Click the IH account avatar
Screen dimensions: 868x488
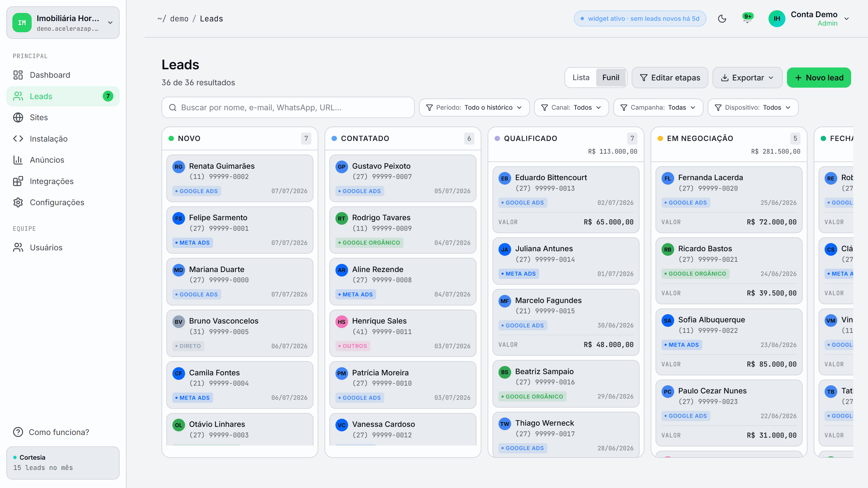pos(777,18)
